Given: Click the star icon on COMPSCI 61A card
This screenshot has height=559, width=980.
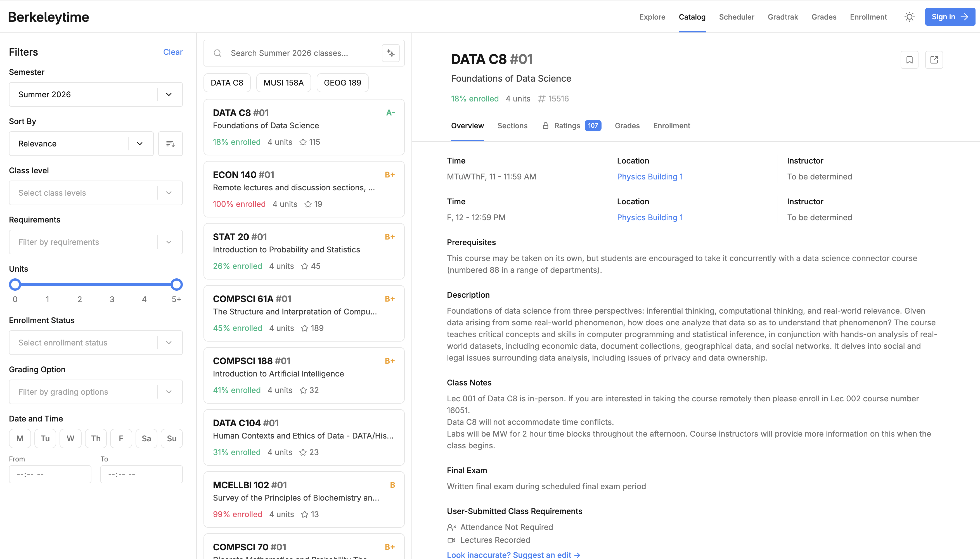Looking at the screenshot, I should [305, 328].
